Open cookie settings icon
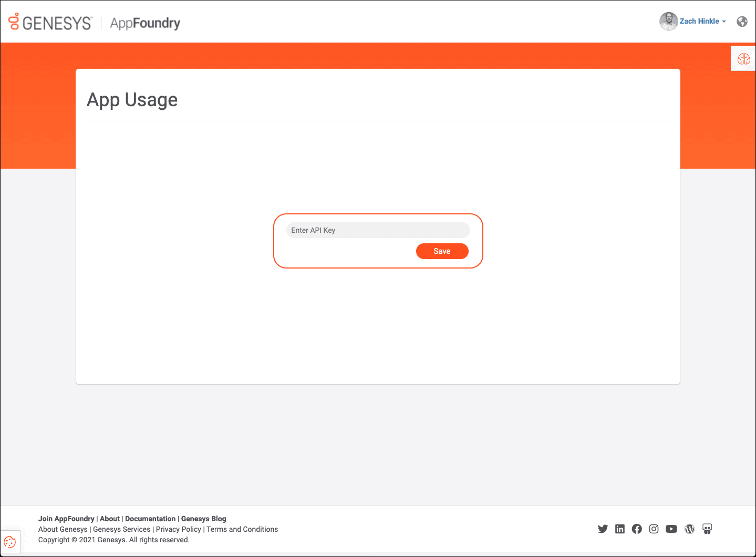The width and height of the screenshot is (756, 557). (x=10, y=542)
